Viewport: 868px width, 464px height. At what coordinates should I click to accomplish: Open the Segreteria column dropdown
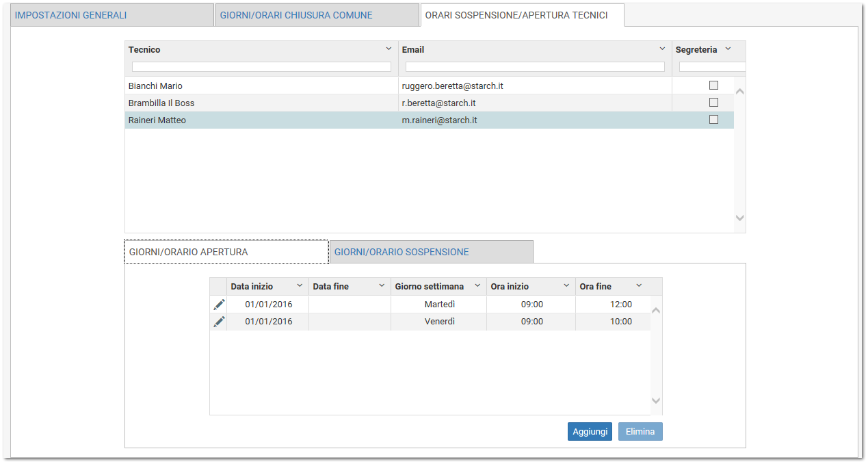[728, 49]
